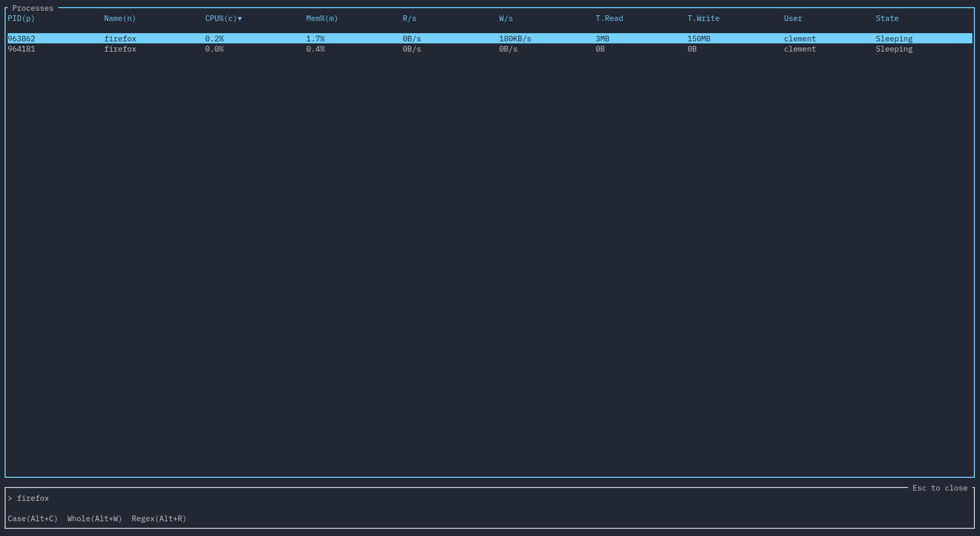Viewport: 980px width, 536px height.
Task: Click 'Esc to close' to dismiss search
Action: click(x=939, y=488)
